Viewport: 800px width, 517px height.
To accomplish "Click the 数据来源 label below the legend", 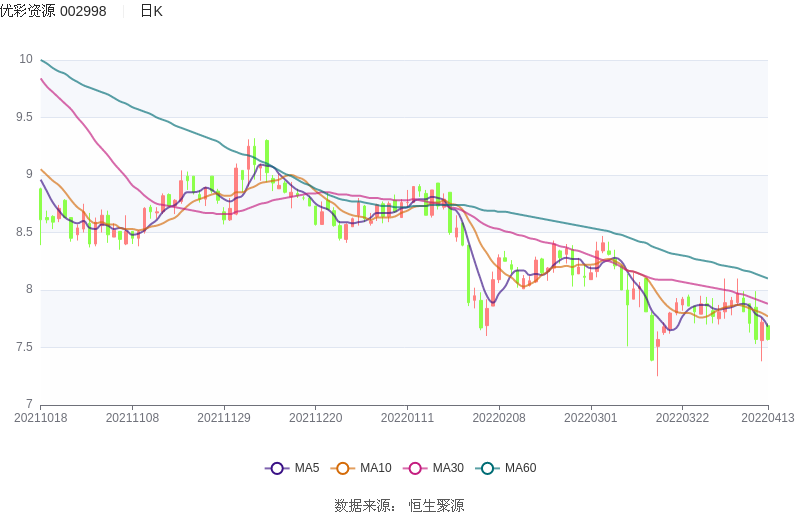I will 364,505.
